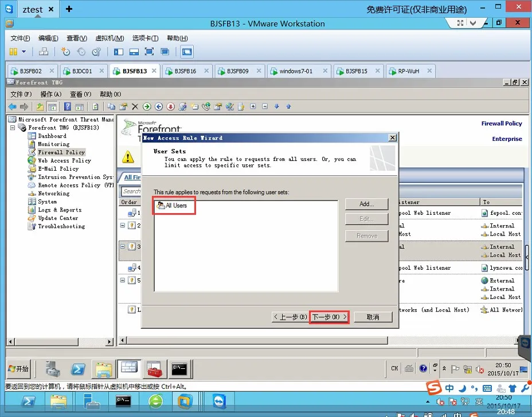Screen dimensions: 532x417
Task: Click the revert snapshot icon in VMware toolbar
Action: click(x=81, y=52)
